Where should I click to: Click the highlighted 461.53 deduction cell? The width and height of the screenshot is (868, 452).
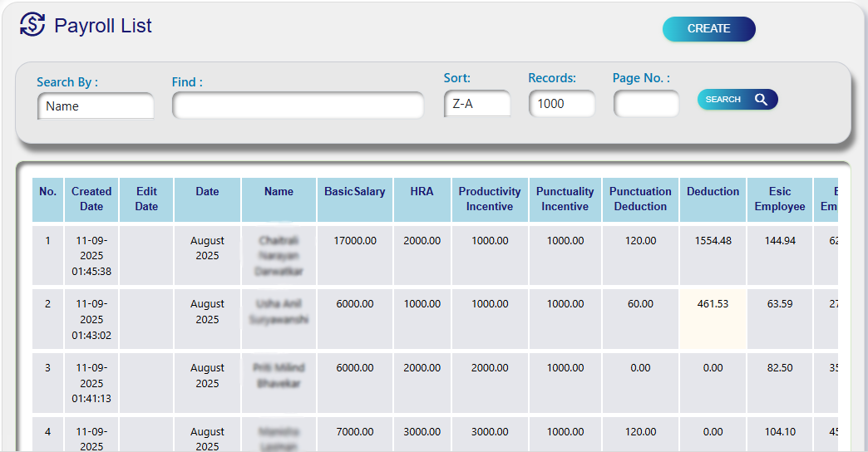coord(713,304)
